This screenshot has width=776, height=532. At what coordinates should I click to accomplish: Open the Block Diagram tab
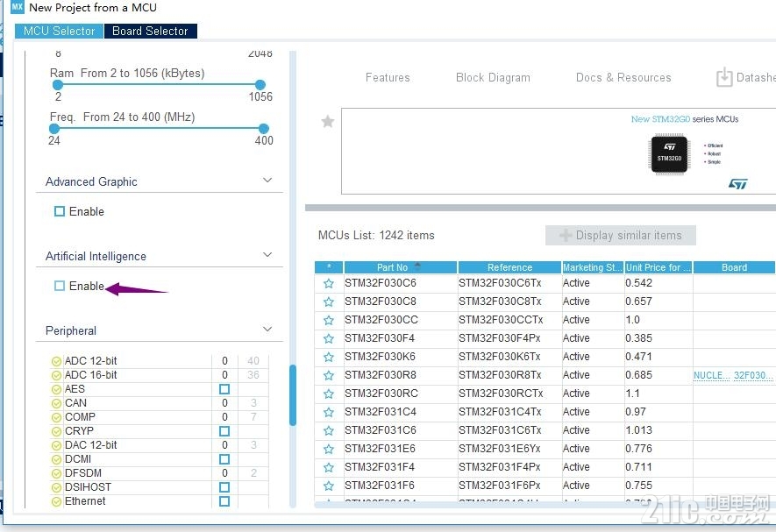[493, 78]
